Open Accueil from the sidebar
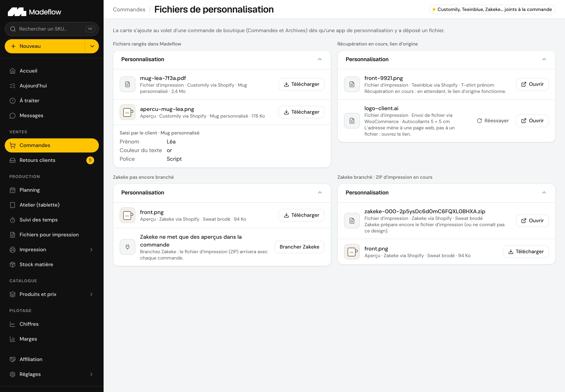 (52, 71)
